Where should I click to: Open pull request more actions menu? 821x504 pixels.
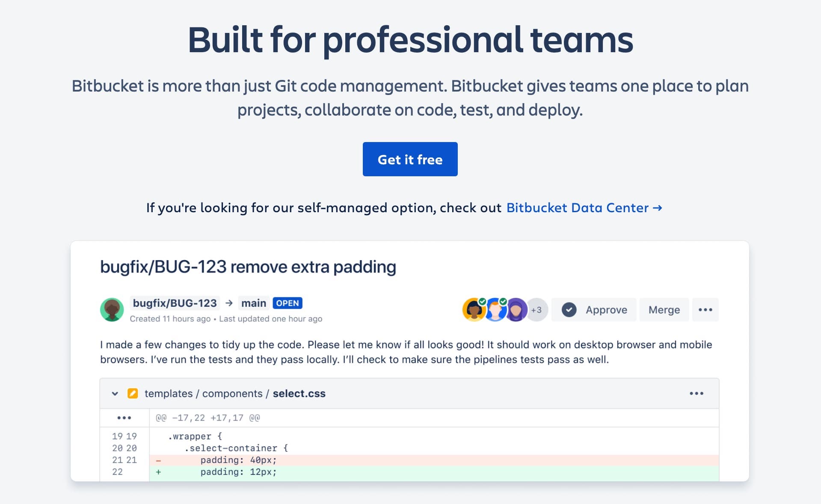click(x=705, y=310)
